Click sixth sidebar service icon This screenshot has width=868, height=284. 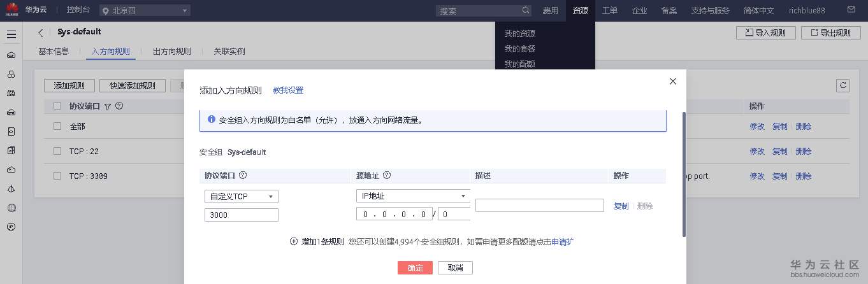coord(11,150)
